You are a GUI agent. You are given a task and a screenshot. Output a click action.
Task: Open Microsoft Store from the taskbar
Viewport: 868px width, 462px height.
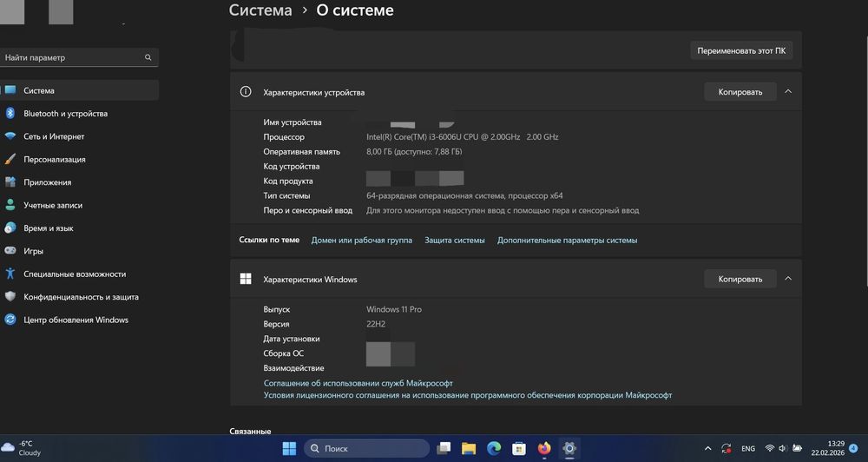519,449
